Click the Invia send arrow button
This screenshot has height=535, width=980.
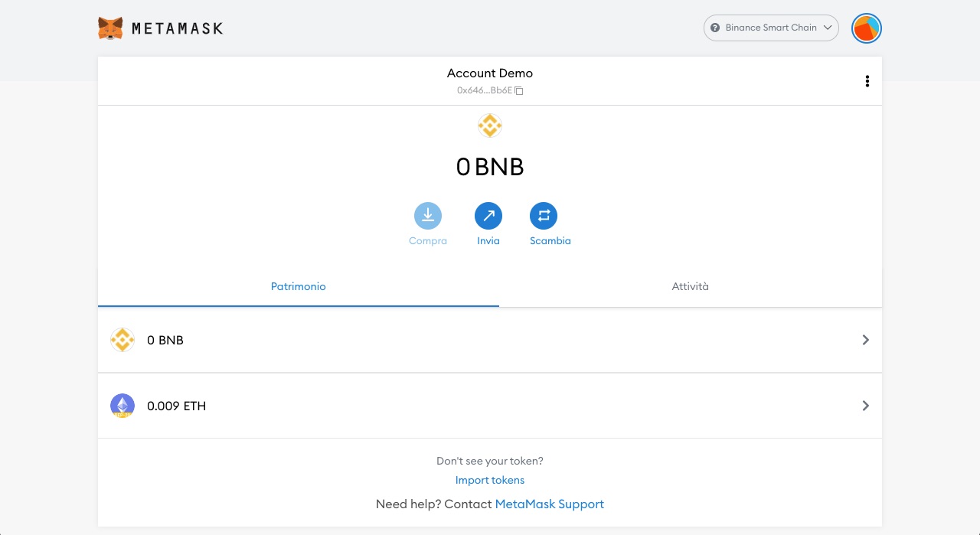point(488,216)
